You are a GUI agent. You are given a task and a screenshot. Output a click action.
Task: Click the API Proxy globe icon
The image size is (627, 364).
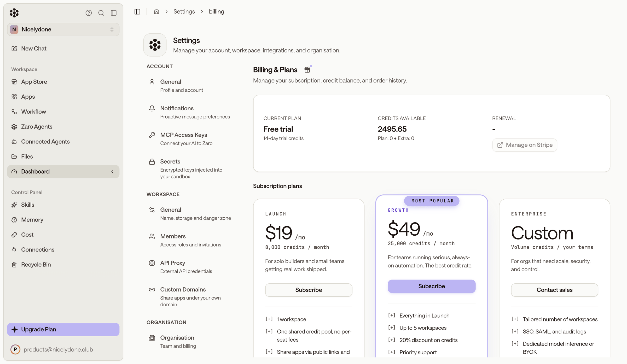152,263
